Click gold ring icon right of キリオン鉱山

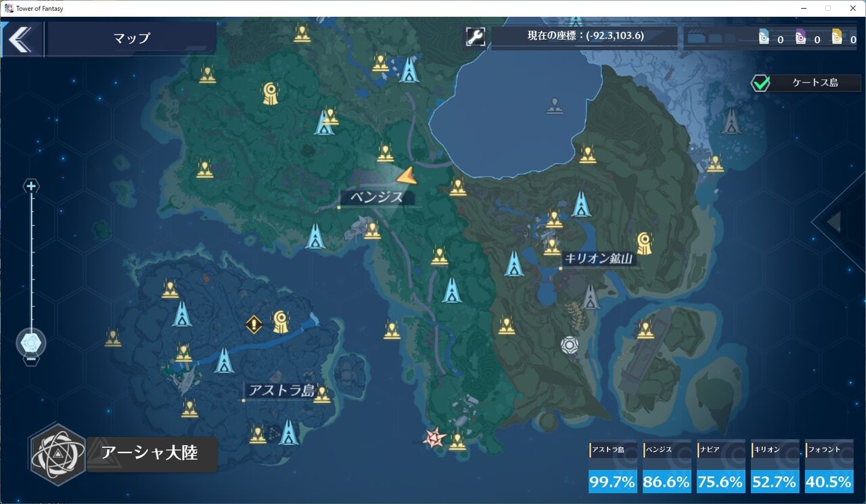coord(644,244)
